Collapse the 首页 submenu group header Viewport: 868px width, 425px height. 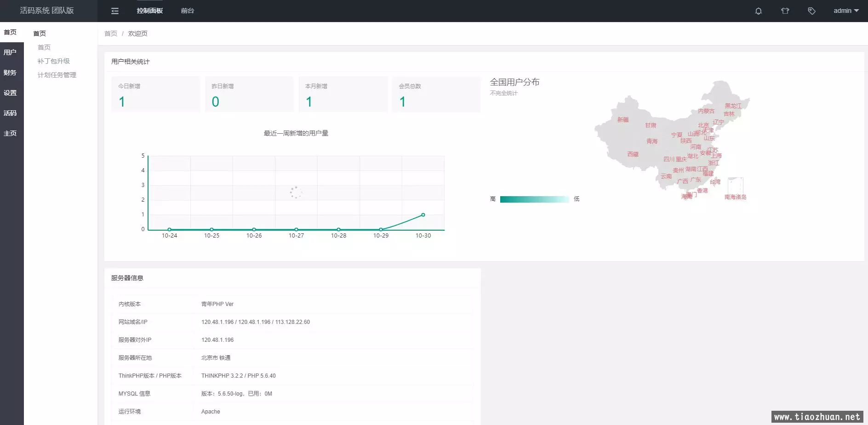pyautogui.click(x=40, y=34)
